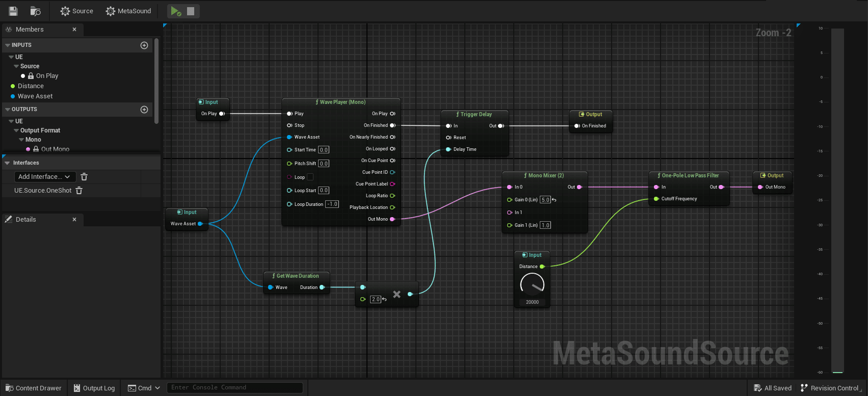The height and width of the screenshot is (396, 868).
Task: Select the Trigger Delay node by its title
Action: 476,114
